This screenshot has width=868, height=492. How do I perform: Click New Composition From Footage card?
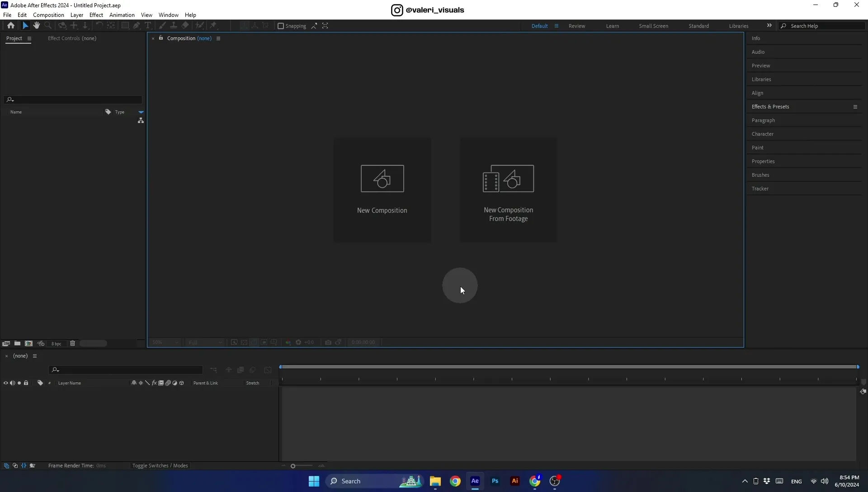508,190
